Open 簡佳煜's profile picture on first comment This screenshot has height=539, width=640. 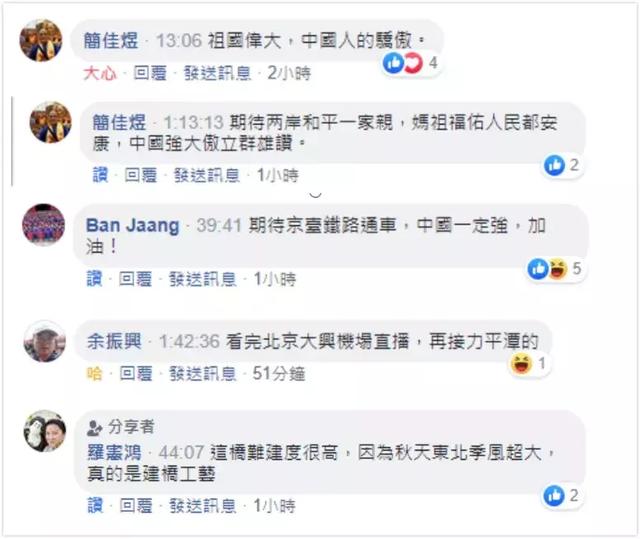click(41, 40)
